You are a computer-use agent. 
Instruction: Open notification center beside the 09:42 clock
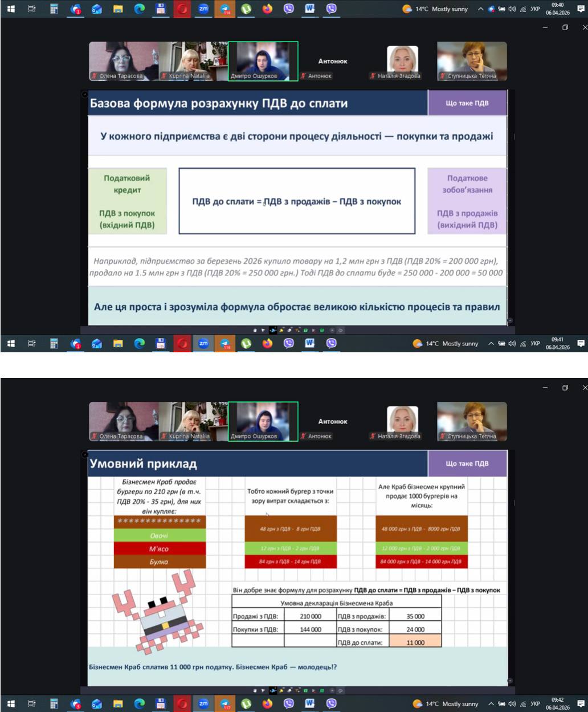coord(581,703)
